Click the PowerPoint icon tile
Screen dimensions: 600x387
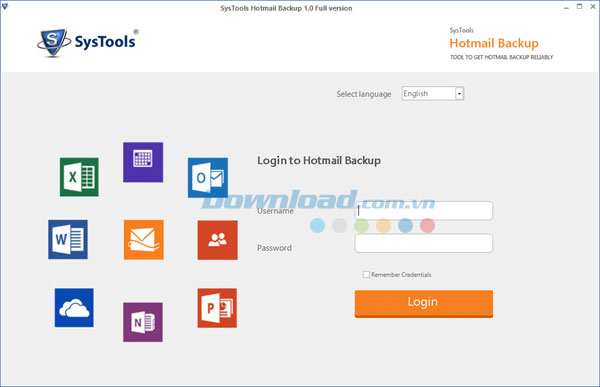pyautogui.click(x=217, y=308)
